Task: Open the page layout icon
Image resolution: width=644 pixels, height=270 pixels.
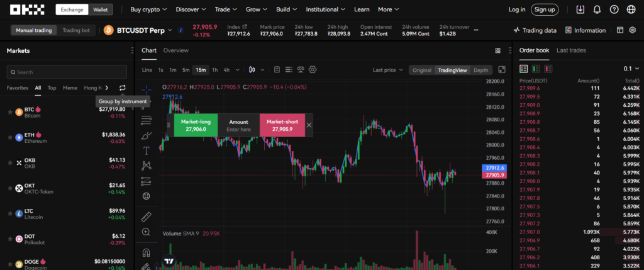Action: pos(620,30)
